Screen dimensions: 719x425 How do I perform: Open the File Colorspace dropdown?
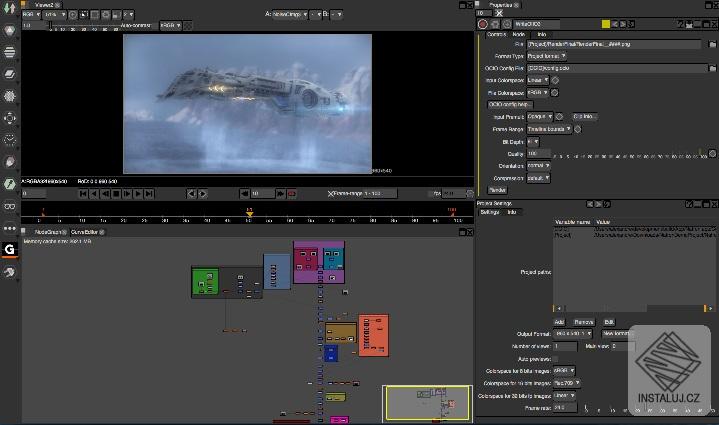(x=540, y=93)
